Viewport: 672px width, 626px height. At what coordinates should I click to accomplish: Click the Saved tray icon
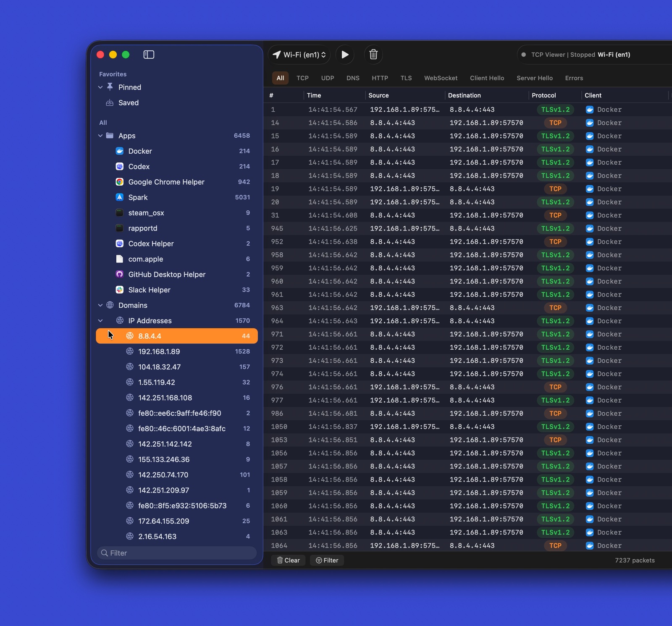click(x=110, y=103)
